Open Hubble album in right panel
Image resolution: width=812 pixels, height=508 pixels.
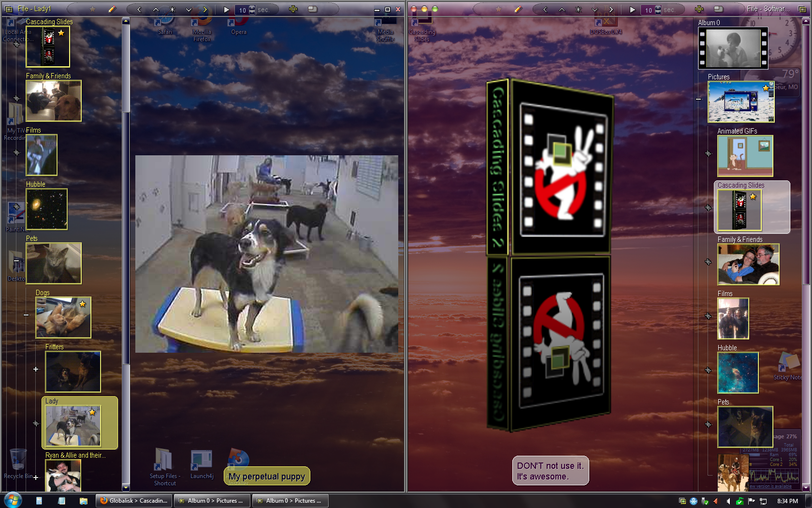point(738,373)
